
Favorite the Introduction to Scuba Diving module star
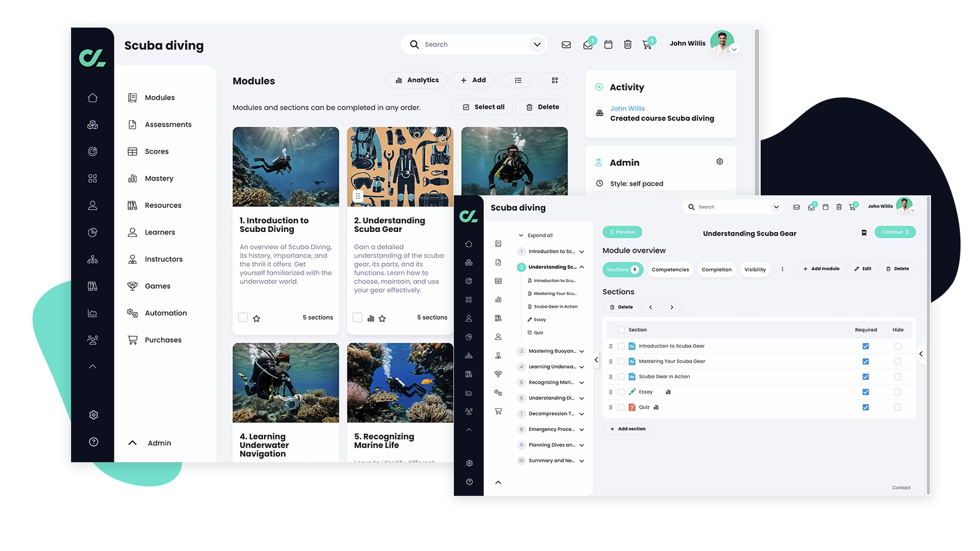[257, 318]
